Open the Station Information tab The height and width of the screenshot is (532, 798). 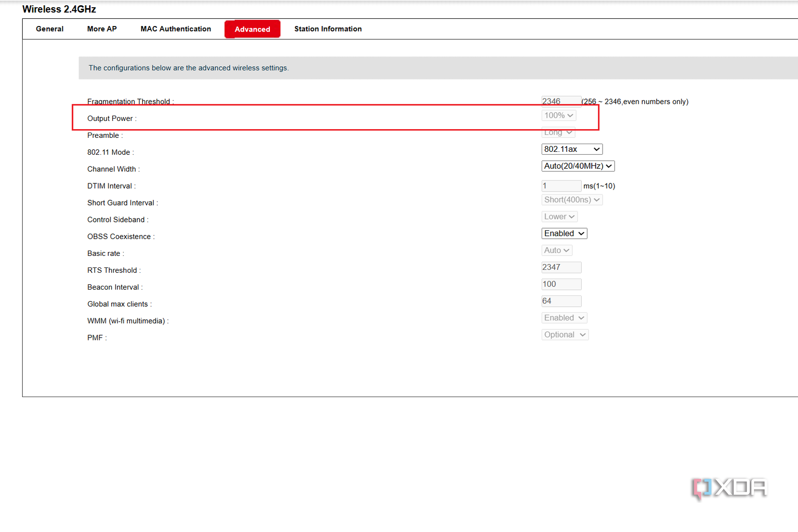click(328, 29)
